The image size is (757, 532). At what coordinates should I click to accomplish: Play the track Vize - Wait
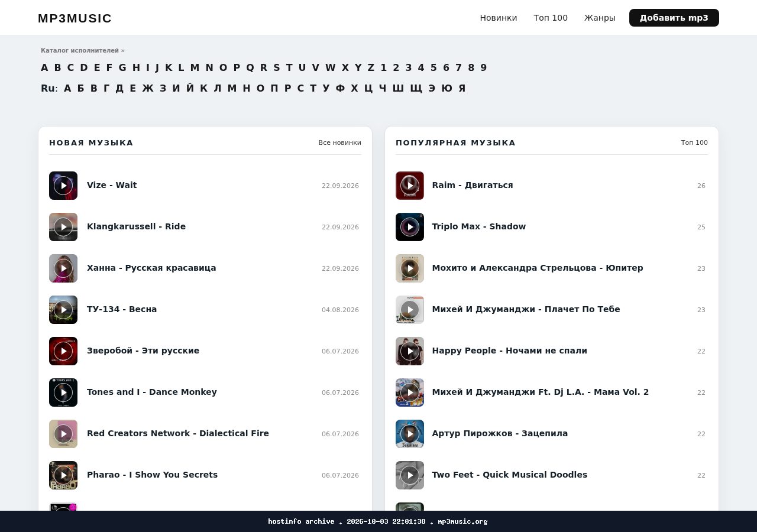[63, 186]
